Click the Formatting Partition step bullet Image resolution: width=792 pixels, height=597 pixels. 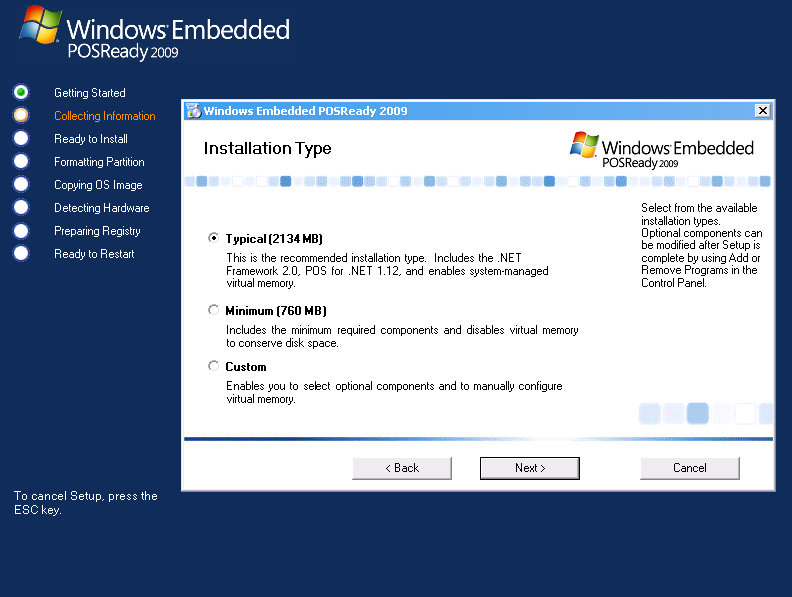[x=21, y=161]
